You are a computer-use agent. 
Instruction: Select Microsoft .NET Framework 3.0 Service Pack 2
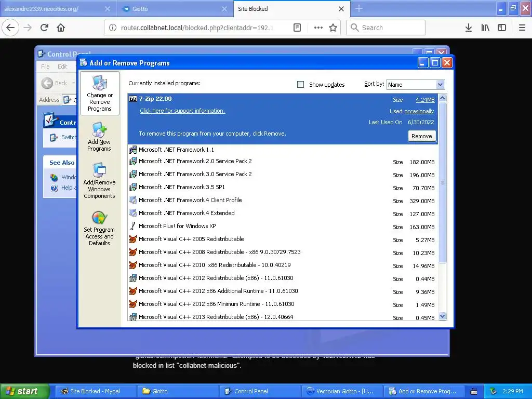click(x=283, y=175)
